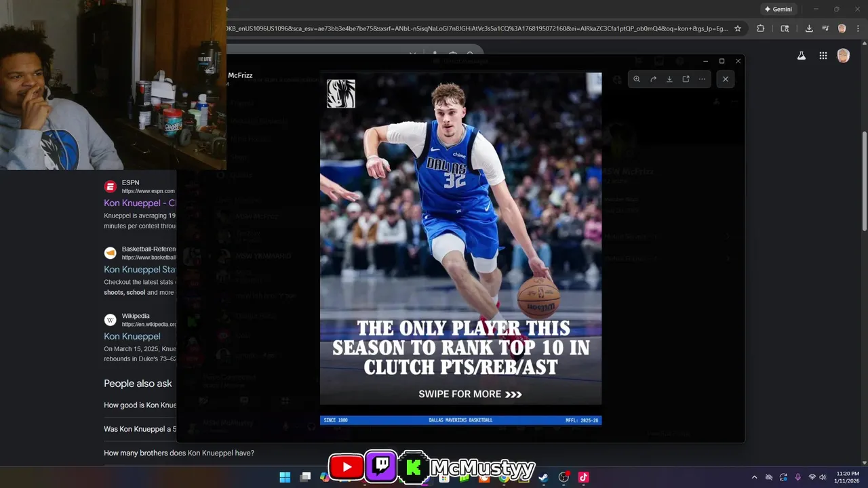Click the Basketball-Reference site icon
Screen dimensions: 868x488
110,253
